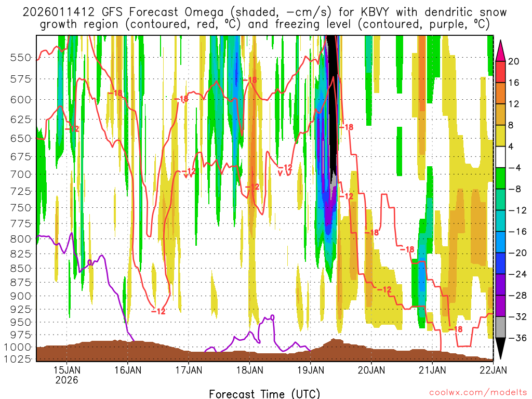Click the pink arrow atop the color bar
The width and height of the screenshot is (532, 399).
click(x=501, y=49)
